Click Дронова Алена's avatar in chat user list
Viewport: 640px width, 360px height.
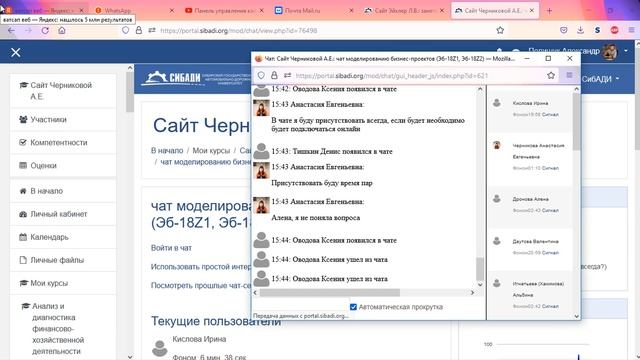click(x=497, y=199)
